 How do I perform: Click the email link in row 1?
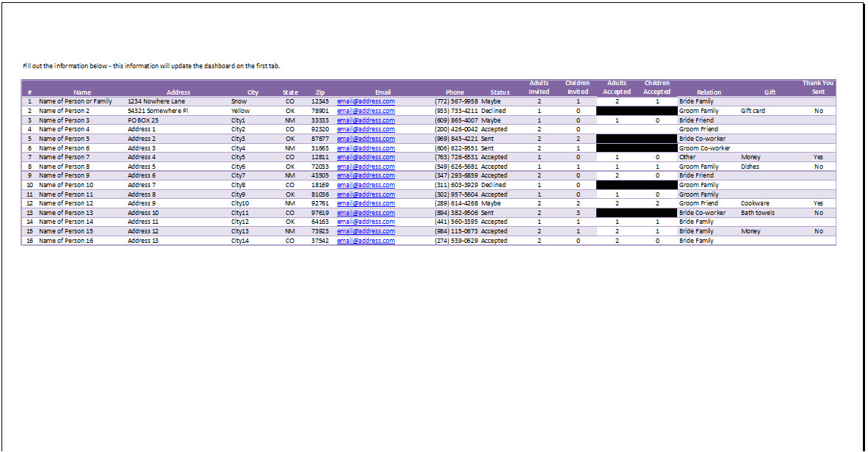pos(366,101)
